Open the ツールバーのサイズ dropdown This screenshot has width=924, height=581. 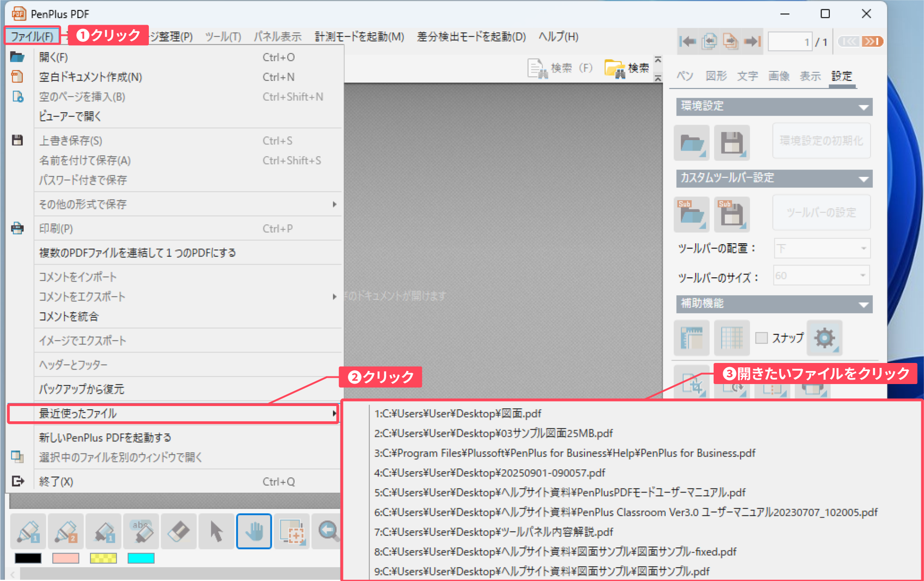[x=822, y=275]
